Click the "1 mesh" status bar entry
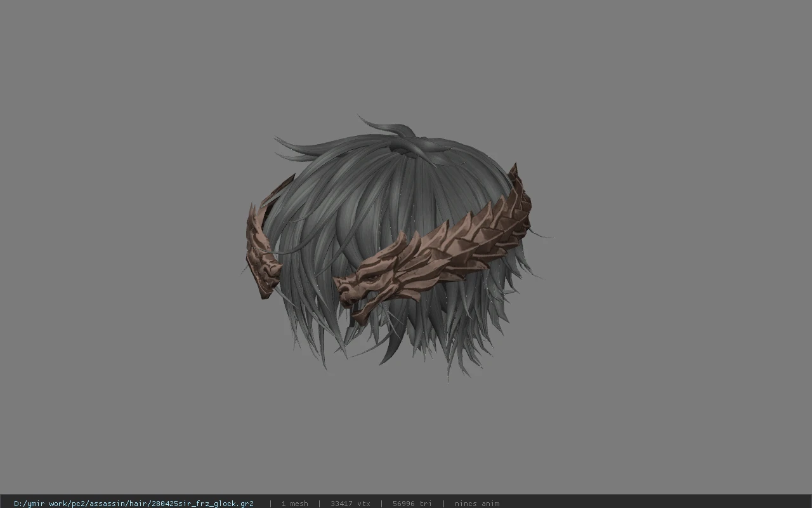812x508 pixels. click(x=295, y=504)
